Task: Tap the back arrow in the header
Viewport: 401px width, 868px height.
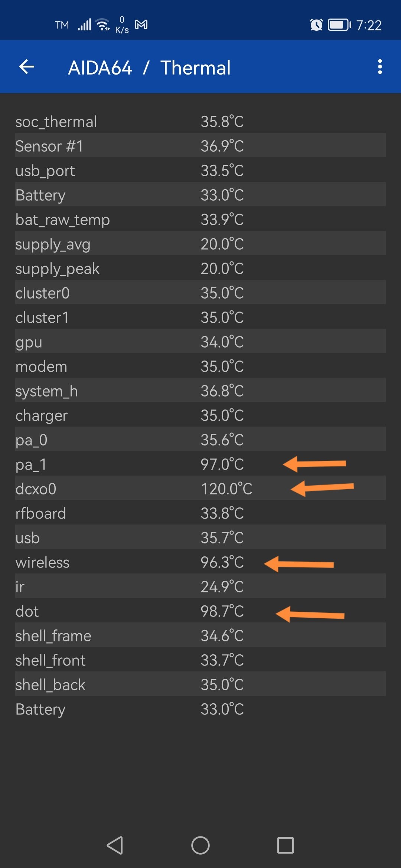Action: [26, 67]
